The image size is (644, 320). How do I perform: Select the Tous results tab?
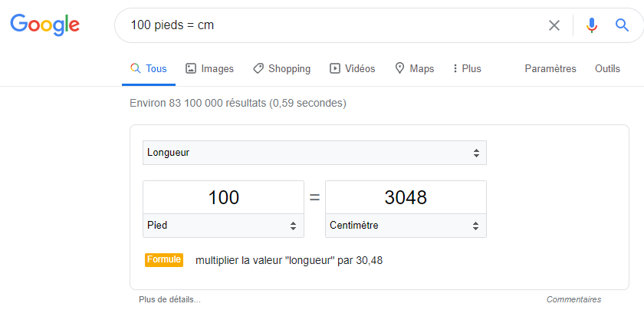[149, 68]
